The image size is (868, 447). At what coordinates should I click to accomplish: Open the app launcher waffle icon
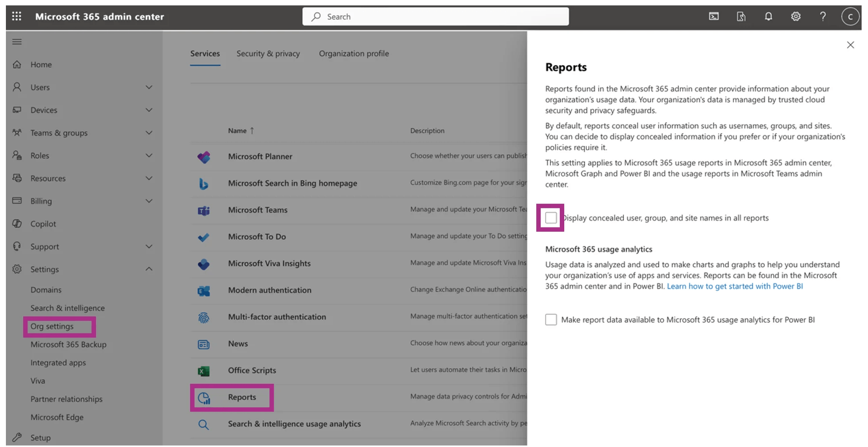(x=17, y=16)
